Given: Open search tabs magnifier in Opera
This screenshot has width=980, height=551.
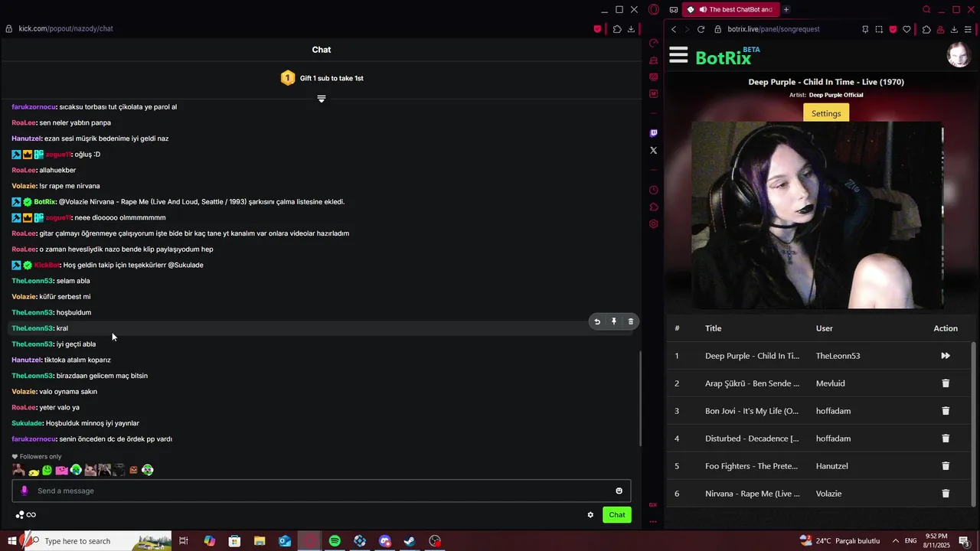Looking at the screenshot, I should pos(926,10).
